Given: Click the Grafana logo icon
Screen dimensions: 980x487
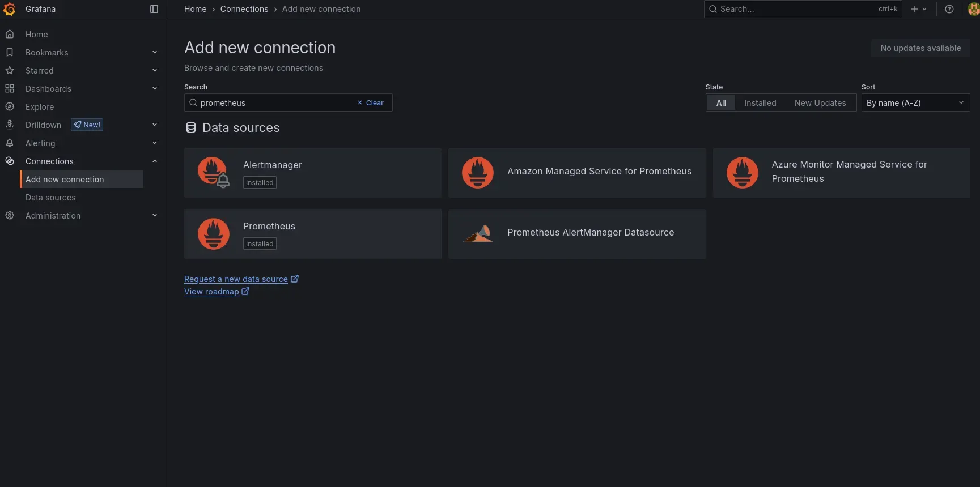Looking at the screenshot, I should [x=9, y=9].
